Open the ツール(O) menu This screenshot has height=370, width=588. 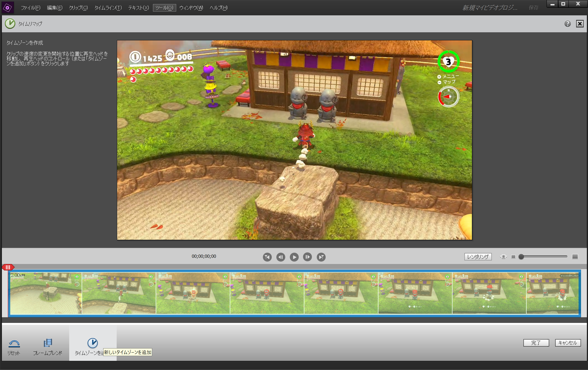pos(164,8)
